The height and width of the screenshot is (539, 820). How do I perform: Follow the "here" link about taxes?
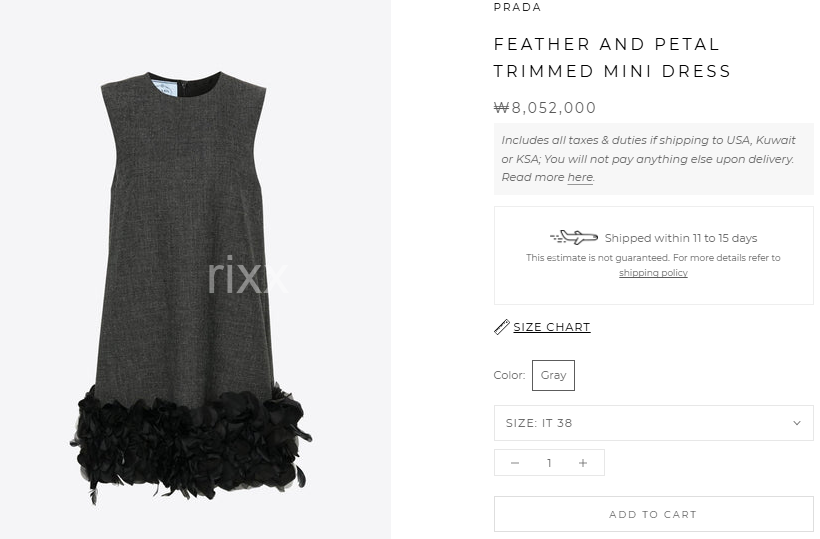580,177
